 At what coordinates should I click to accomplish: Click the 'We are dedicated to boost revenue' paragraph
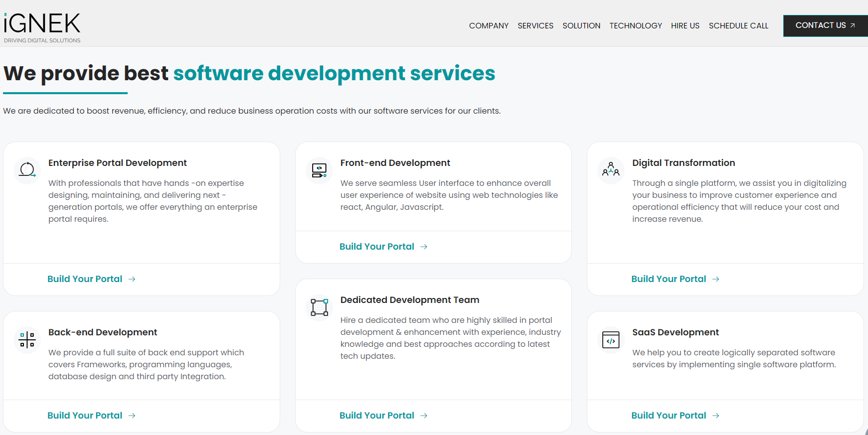252,111
